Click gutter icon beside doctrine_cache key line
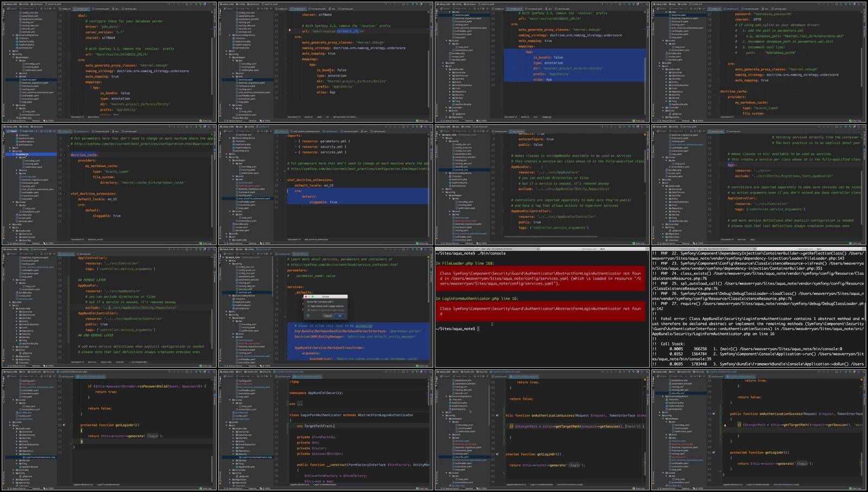 (64, 155)
